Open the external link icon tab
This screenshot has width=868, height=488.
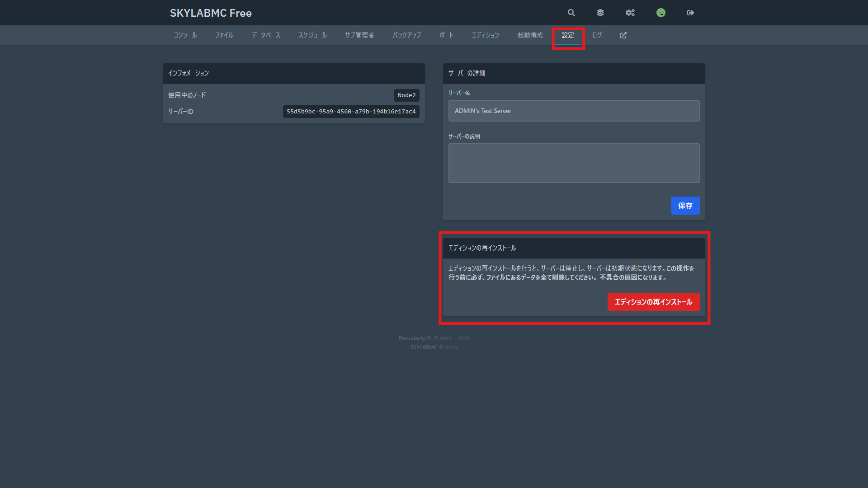623,35
